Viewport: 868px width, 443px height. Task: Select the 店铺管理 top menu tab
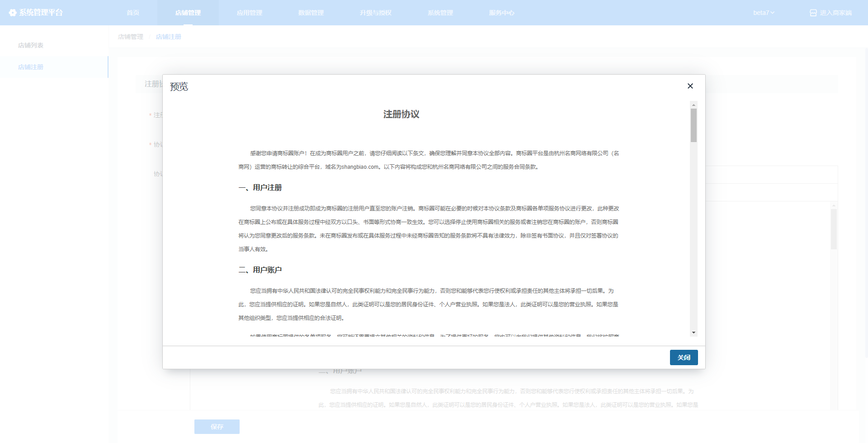[188, 13]
